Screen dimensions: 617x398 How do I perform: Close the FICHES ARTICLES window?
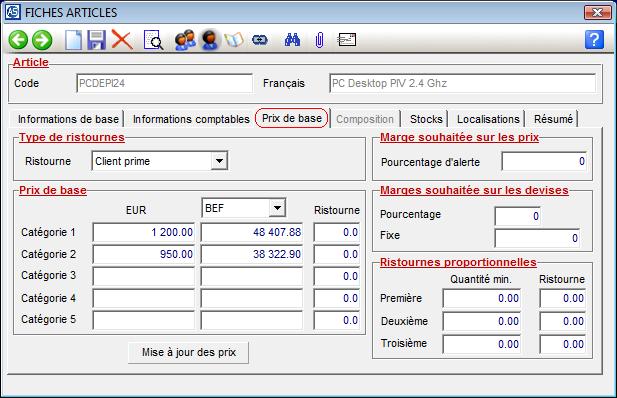tap(597, 12)
